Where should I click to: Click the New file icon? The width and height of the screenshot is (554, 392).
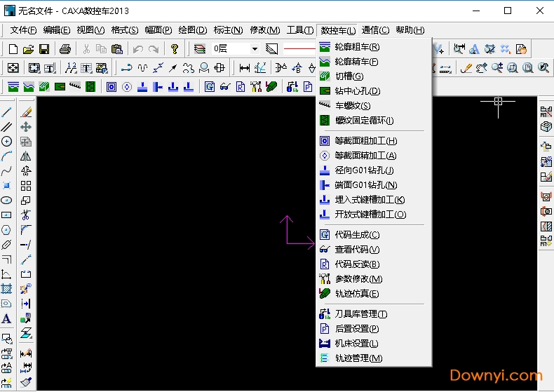point(13,49)
